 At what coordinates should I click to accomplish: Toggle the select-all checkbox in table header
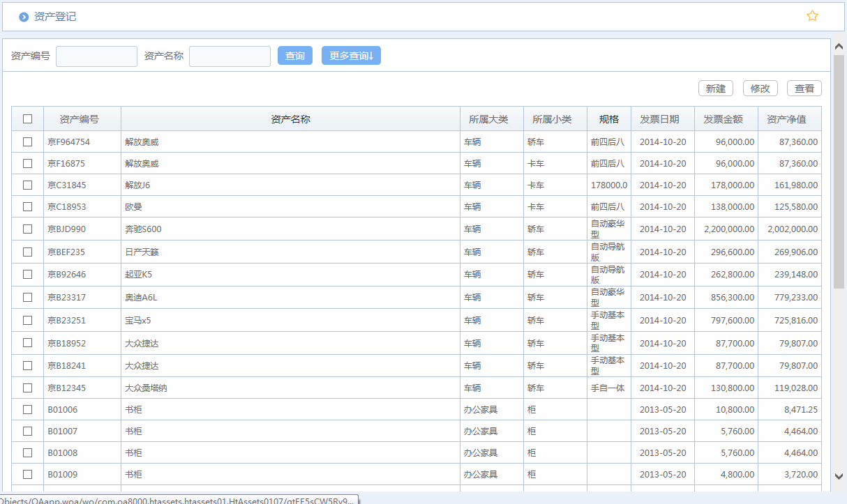(28, 119)
